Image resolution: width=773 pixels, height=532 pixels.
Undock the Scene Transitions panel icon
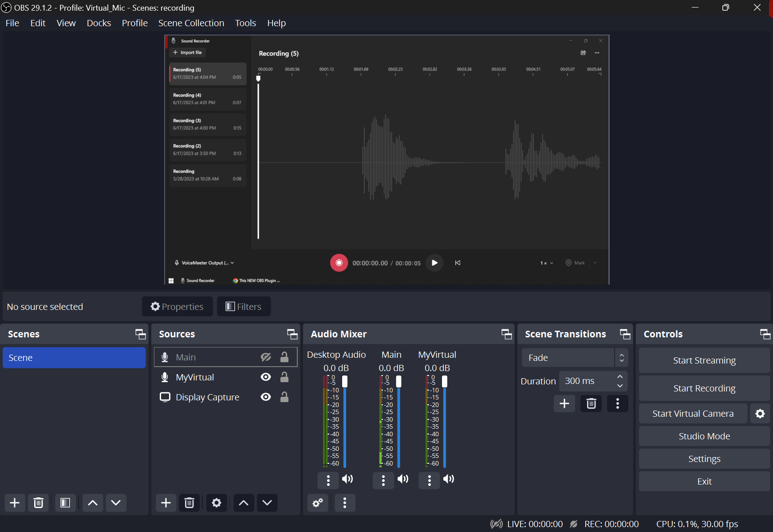625,334
